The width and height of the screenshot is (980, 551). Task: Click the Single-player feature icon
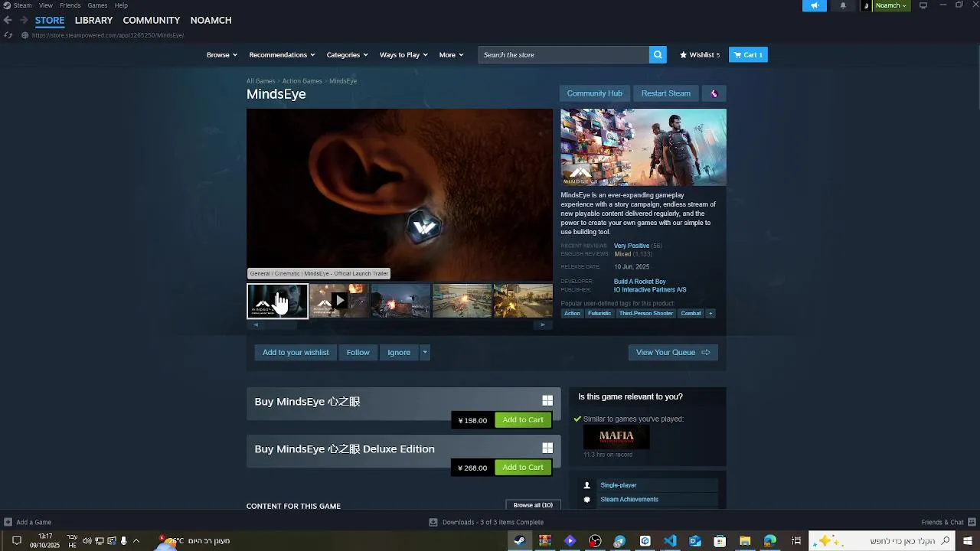(587, 485)
